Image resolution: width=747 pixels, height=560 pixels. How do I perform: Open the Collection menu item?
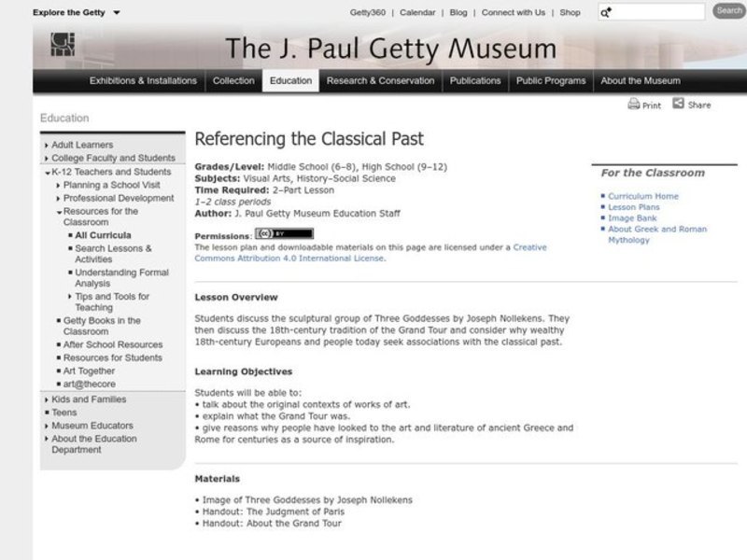click(233, 80)
